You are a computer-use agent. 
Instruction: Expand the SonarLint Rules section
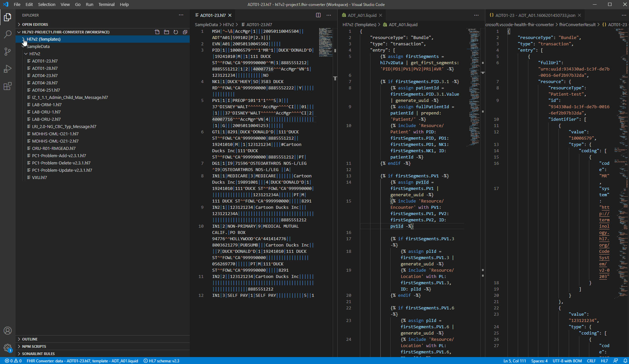click(103, 354)
